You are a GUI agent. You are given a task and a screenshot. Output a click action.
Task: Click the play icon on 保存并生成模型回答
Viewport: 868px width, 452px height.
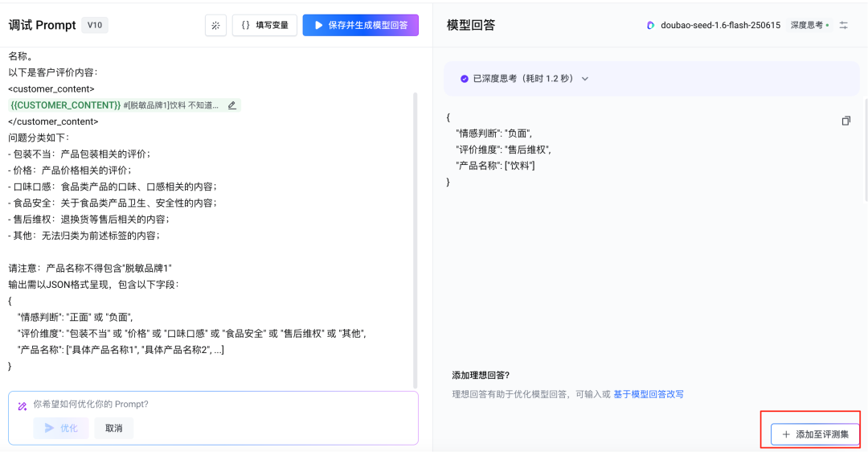click(319, 26)
